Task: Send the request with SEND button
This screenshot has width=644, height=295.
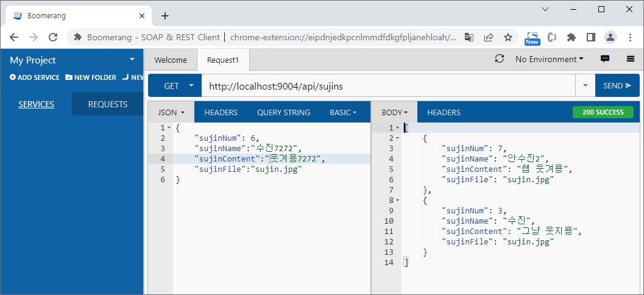Action: tap(617, 85)
